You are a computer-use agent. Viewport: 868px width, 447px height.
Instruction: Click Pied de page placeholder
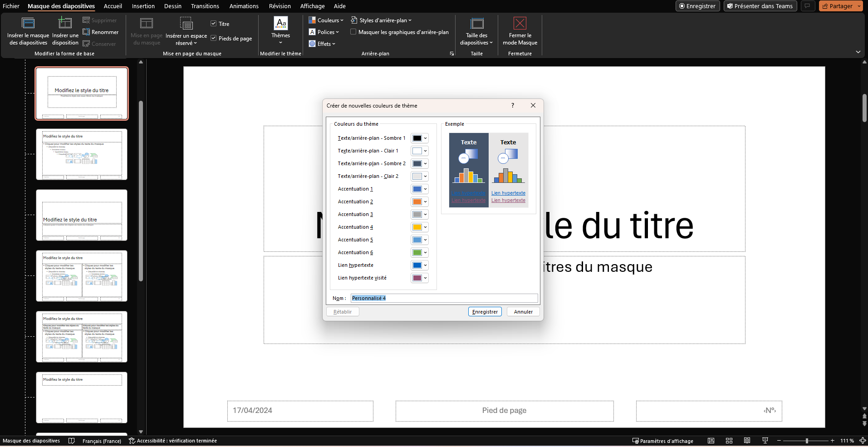pyautogui.click(x=505, y=411)
